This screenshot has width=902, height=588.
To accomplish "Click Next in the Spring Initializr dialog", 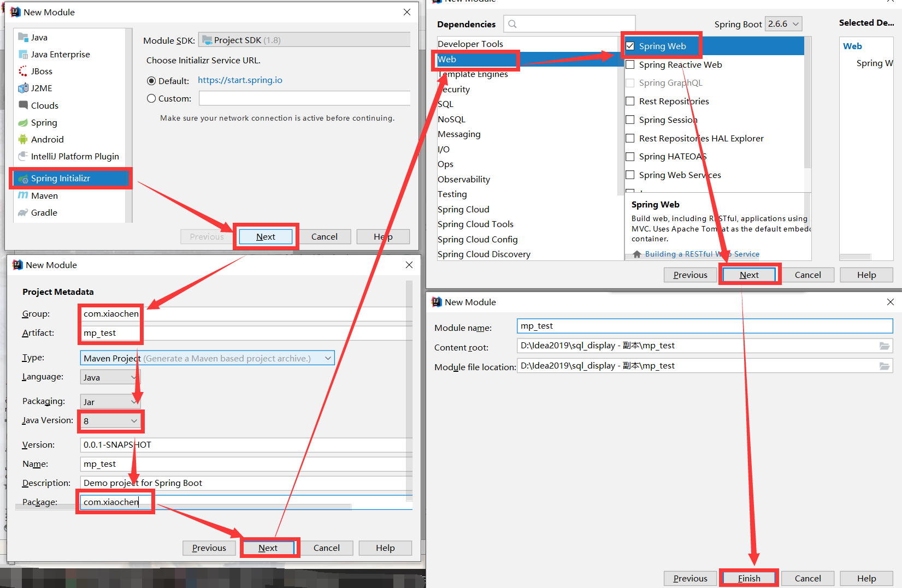I will (266, 236).
